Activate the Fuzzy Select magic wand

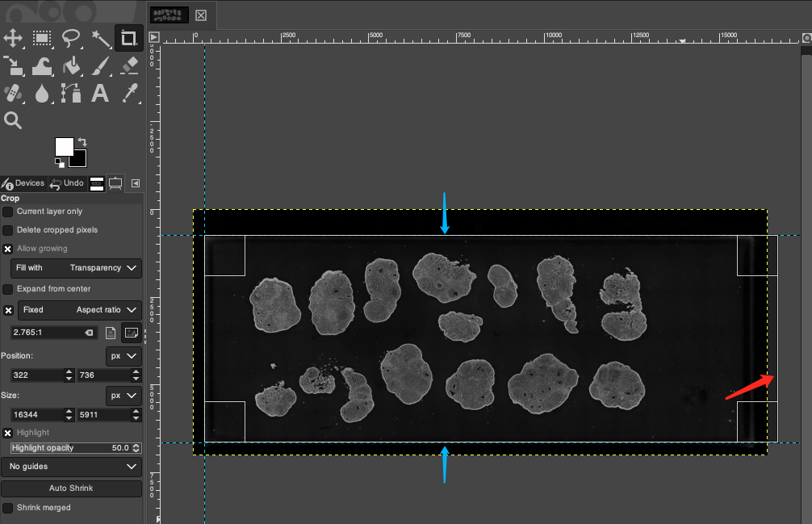[100, 38]
